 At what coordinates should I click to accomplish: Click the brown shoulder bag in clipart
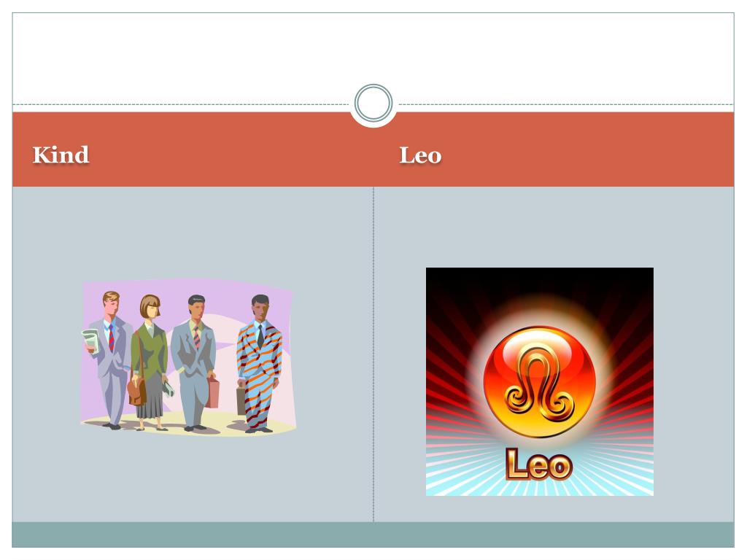click(x=136, y=391)
